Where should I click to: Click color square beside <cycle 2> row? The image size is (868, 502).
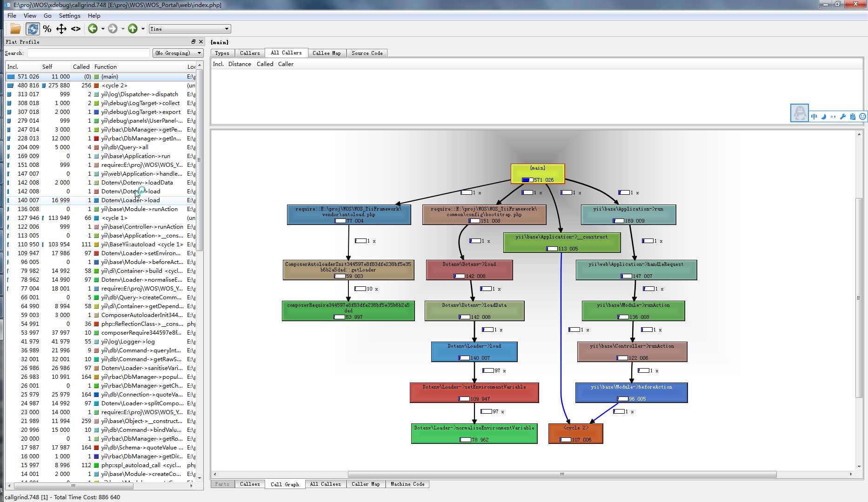pyautogui.click(x=96, y=86)
